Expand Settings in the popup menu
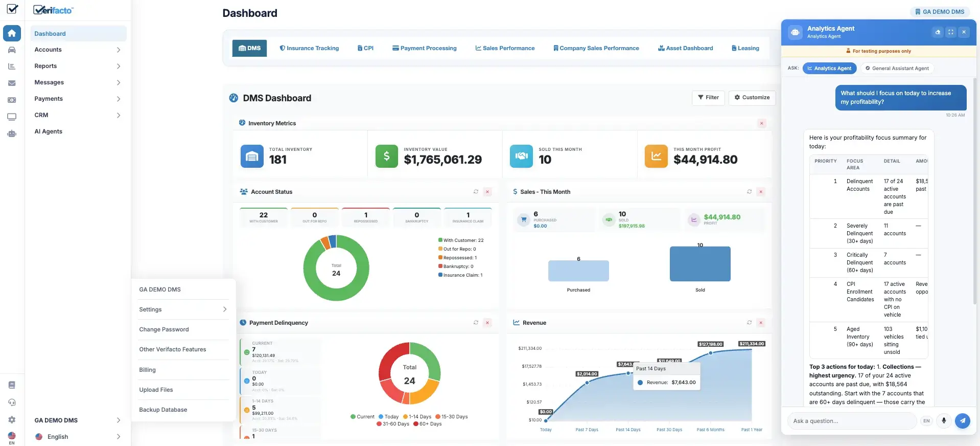980x446 pixels. pos(183,309)
